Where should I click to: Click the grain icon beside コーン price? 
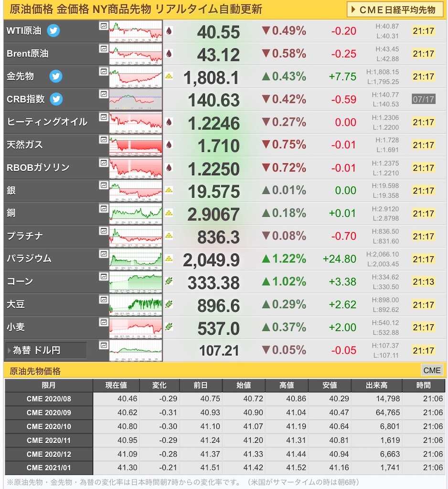(x=169, y=281)
